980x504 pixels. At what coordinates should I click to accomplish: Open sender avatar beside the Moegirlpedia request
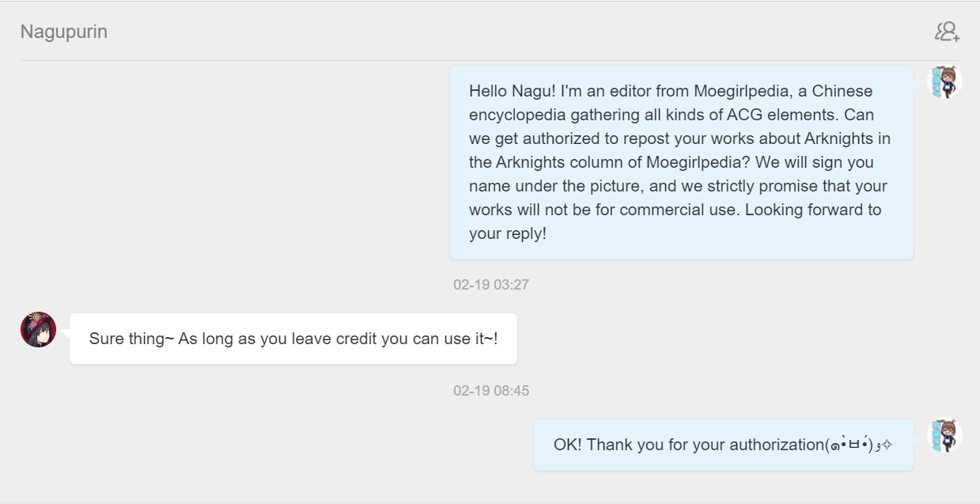coord(944,82)
